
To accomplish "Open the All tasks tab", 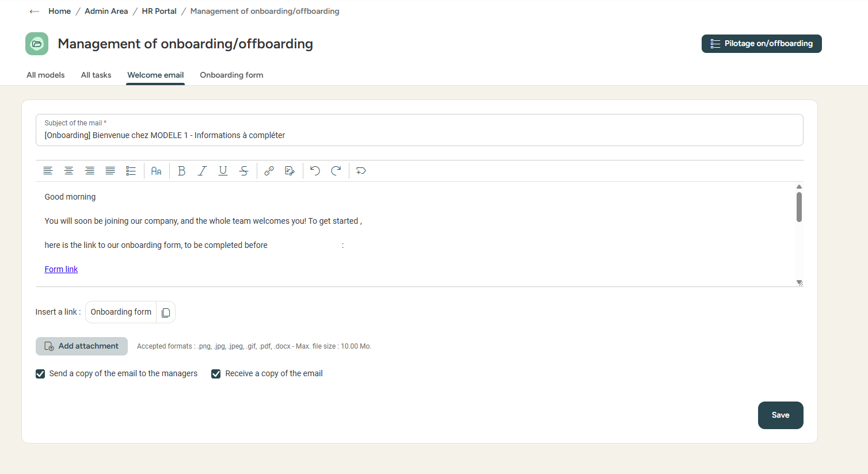I will pos(96,75).
